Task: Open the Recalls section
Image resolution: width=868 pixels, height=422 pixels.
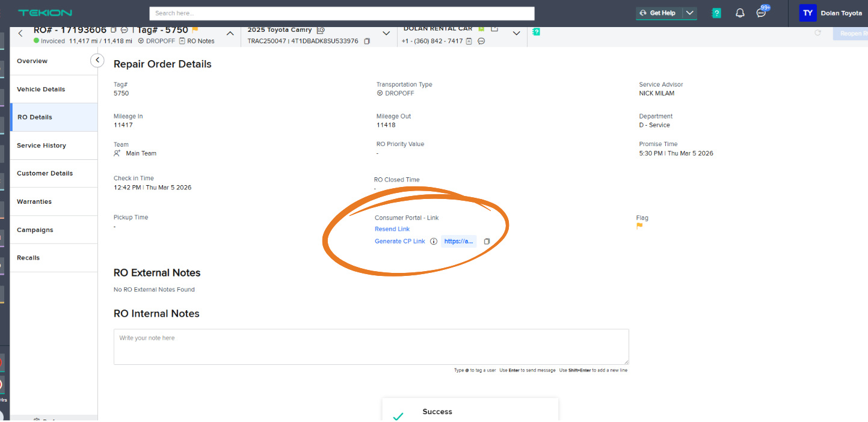Action: coord(54,257)
